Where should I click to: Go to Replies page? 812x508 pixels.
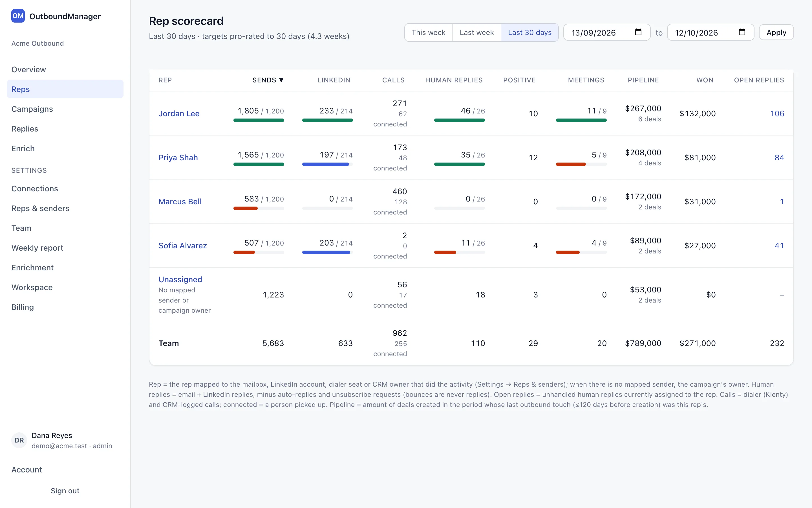click(x=65, y=129)
